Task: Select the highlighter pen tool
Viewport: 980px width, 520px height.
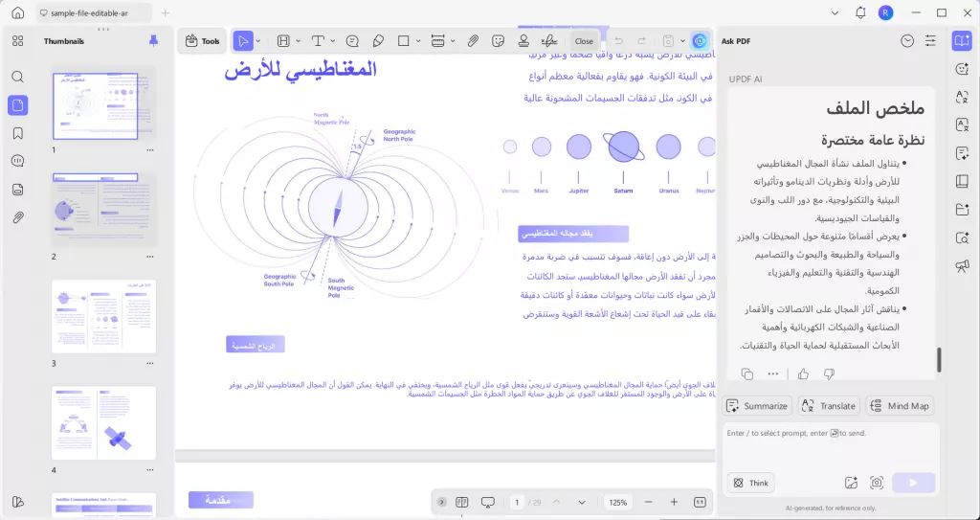Action: click(x=378, y=41)
